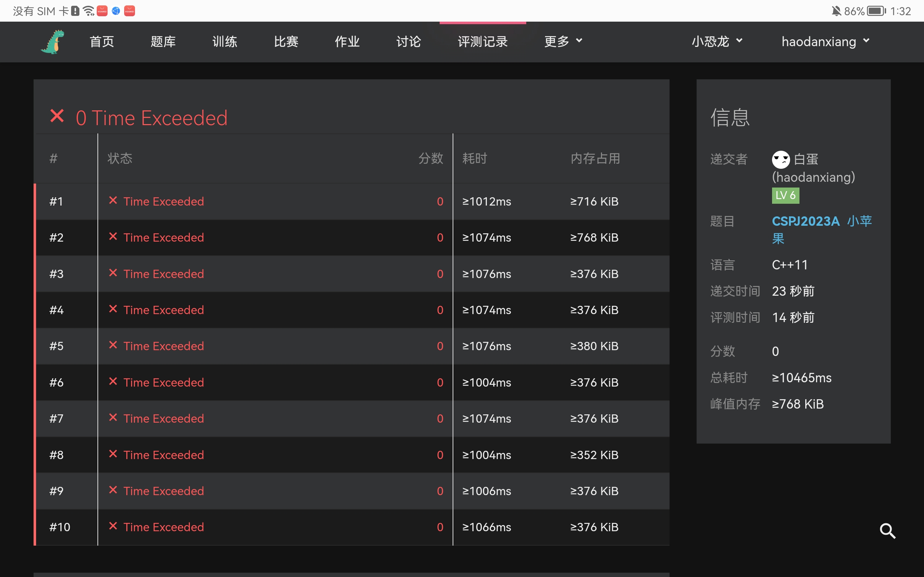Screen dimensions: 924x577
Task: Tap the Wi-Fi status icon
Action: (88, 11)
